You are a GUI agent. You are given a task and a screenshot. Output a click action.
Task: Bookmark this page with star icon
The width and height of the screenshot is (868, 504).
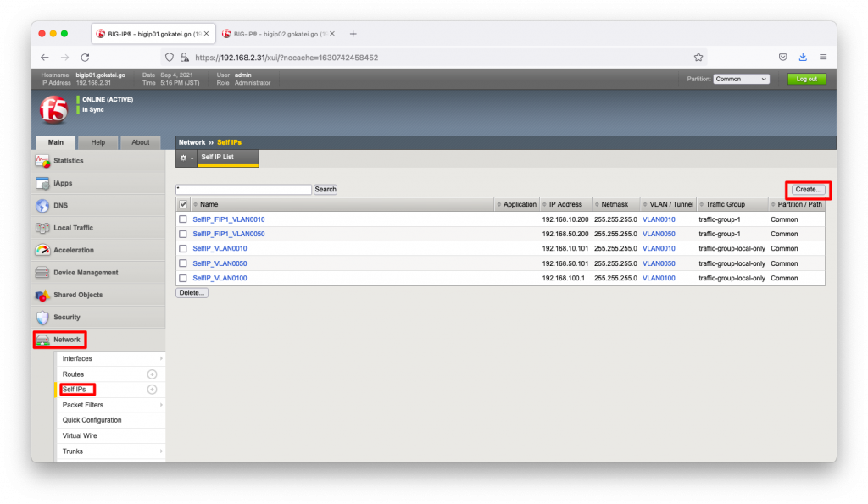point(698,58)
